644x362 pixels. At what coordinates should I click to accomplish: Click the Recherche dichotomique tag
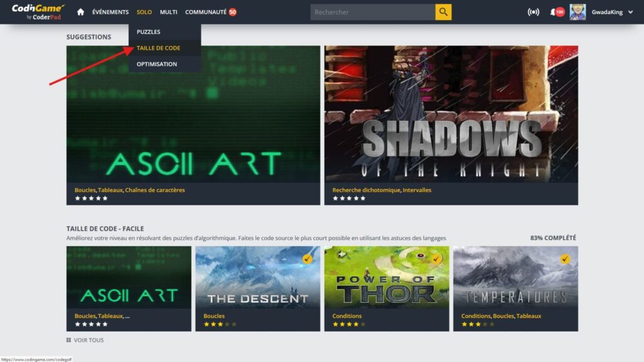point(366,190)
